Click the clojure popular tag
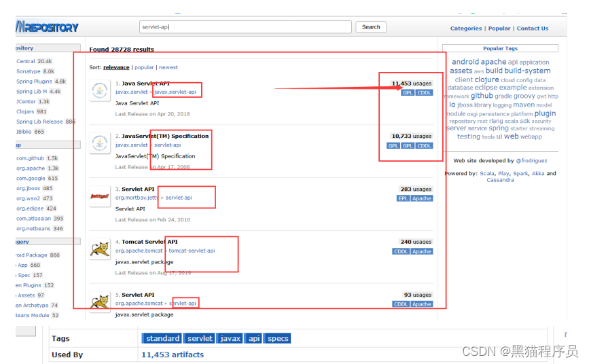The image size is (589, 364). [486, 79]
